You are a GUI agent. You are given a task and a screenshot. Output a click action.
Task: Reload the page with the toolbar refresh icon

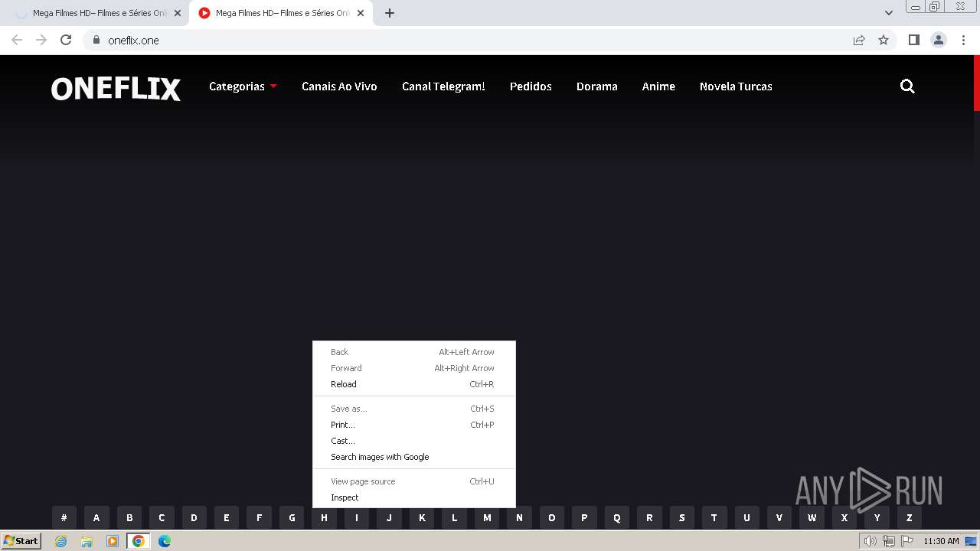click(x=66, y=40)
